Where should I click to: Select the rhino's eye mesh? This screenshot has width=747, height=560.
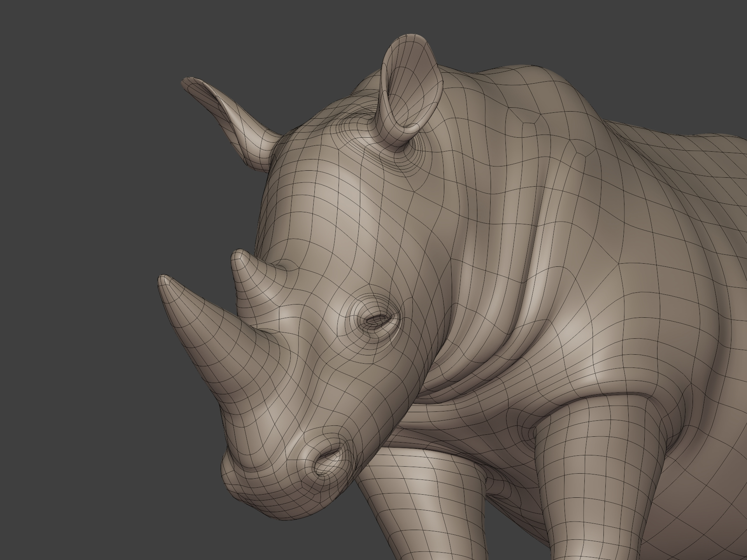(x=378, y=320)
